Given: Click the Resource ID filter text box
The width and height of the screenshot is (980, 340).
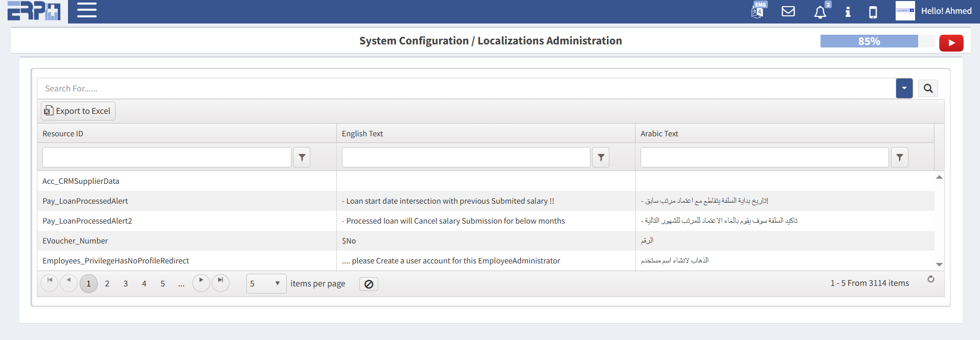Looking at the screenshot, I should pyautogui.click(x=167, y=157).
